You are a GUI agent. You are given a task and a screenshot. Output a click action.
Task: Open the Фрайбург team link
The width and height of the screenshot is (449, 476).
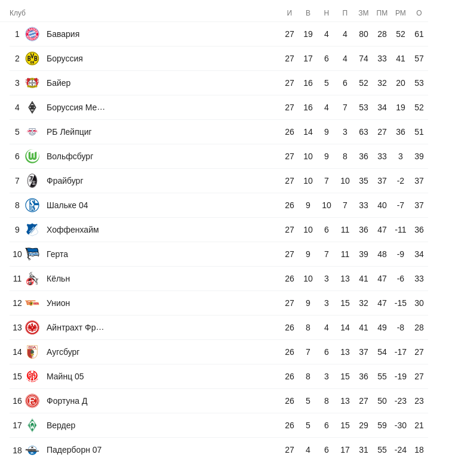(x=64, y=181)
